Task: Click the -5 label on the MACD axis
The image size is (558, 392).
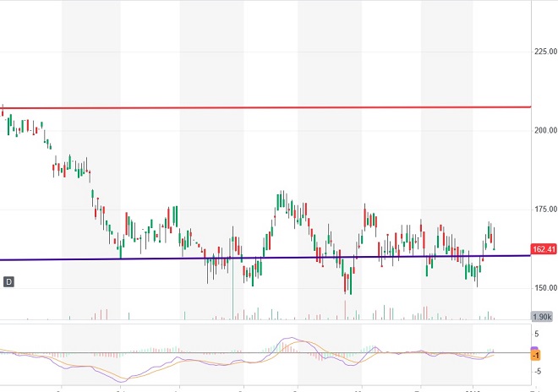Action: [x=537, y=372]
